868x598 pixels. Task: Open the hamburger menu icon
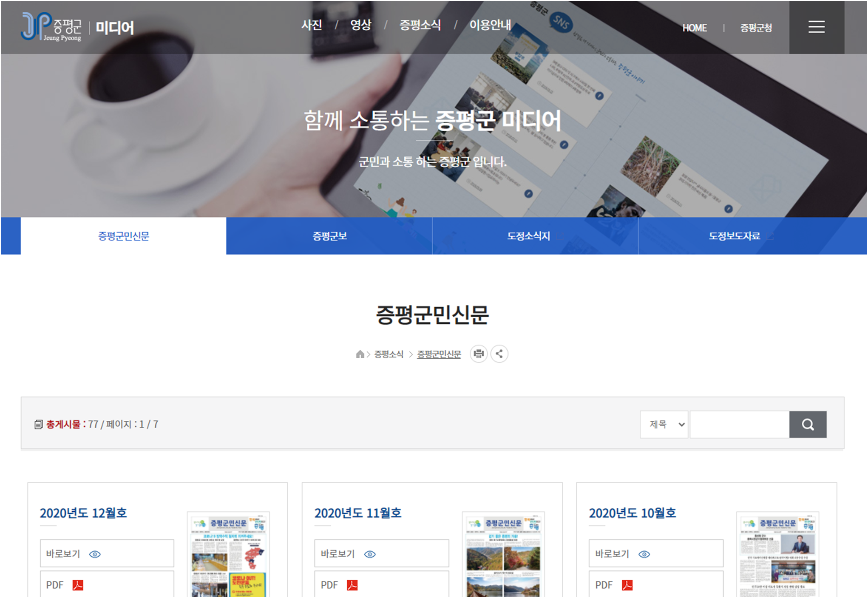[x=816, y=27]
